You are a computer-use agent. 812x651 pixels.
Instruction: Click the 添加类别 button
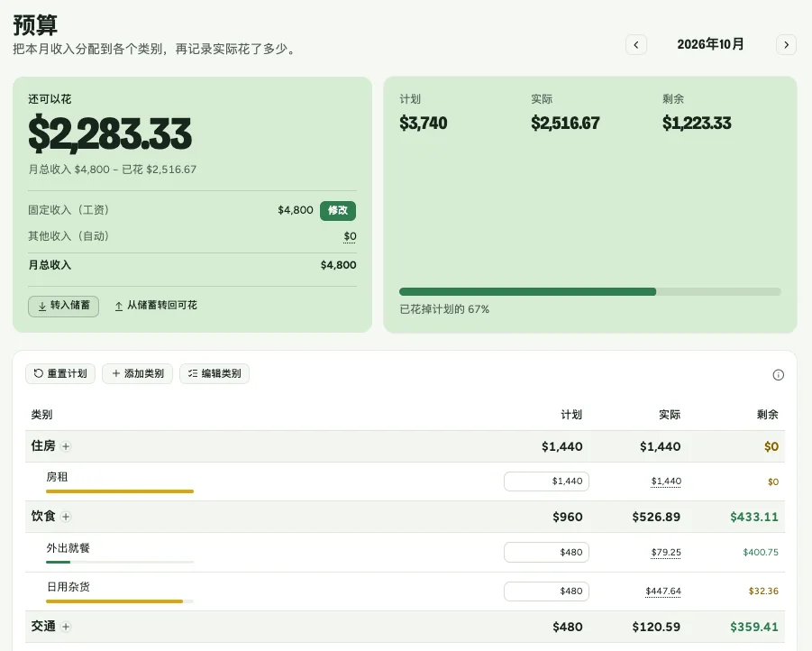(137, 373)
